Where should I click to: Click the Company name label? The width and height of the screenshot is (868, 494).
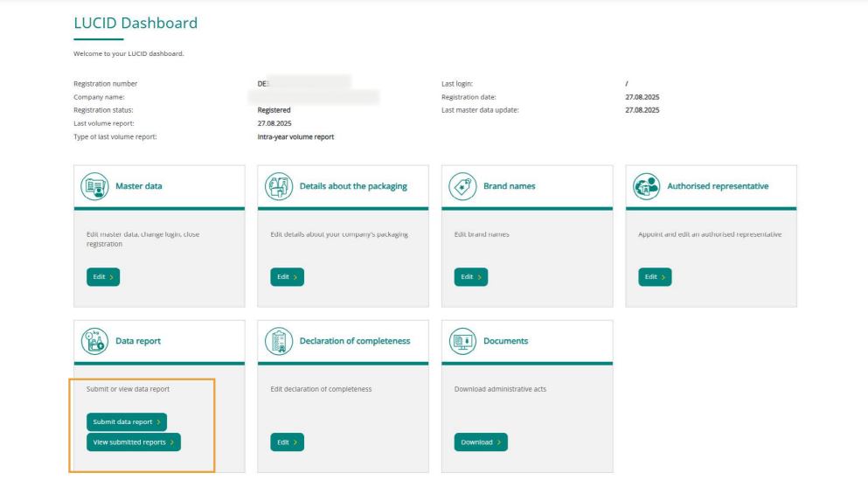tap(99, 97)
